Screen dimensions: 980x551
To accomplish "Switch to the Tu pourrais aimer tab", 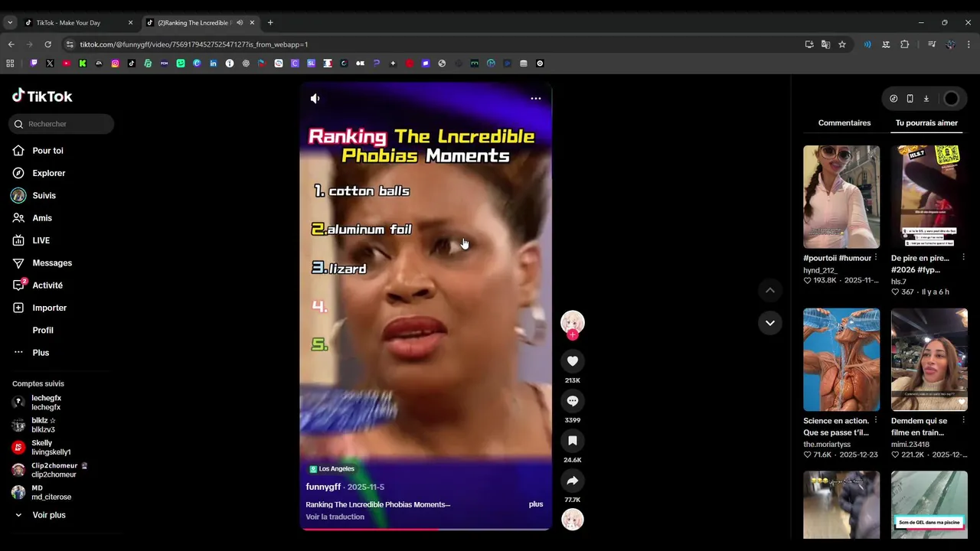I will 926,122.
